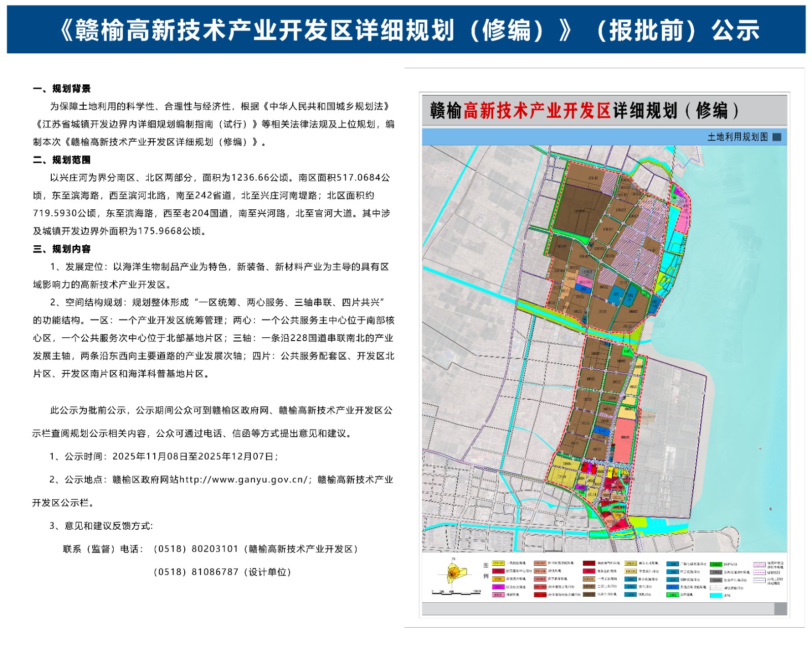Screen dimensions: 812x646
Task: Click the dark blue square beside 土地利用规划图
Action: 776,137
